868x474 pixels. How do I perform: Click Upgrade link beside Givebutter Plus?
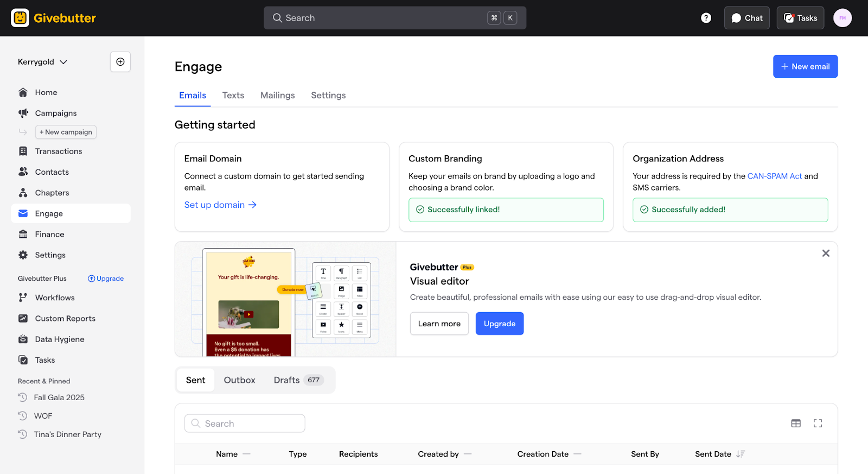106,279
